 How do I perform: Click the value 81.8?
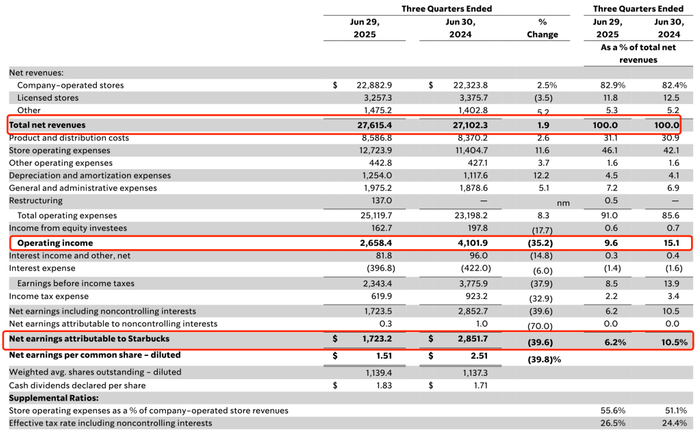(384, 256)
